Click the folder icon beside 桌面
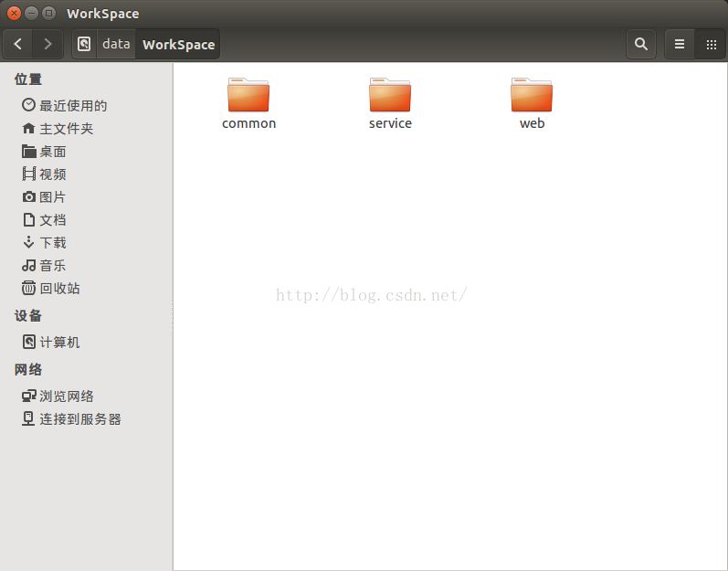Viewport: 728px width, 571px height. (x=29, y=151)
